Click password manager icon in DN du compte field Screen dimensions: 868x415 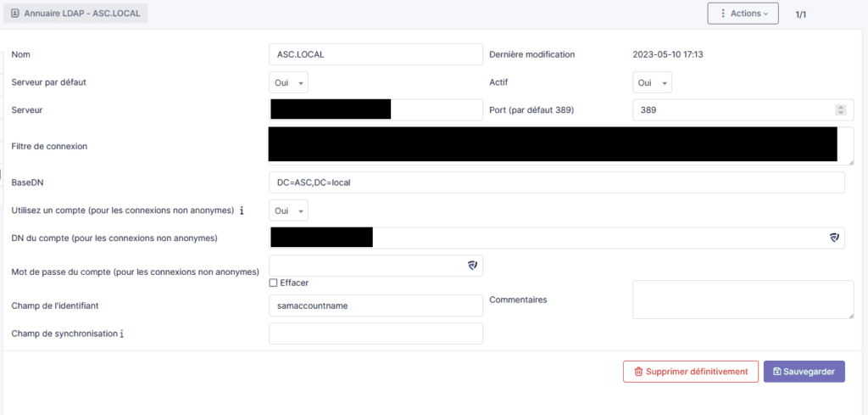pyautogui.click(x=834, y=238)
